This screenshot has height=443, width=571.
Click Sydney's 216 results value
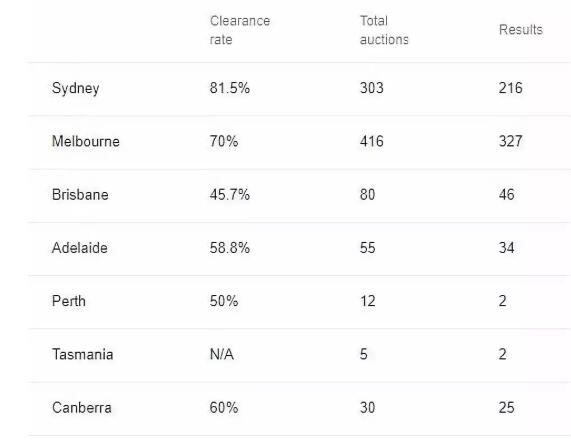[511, 88]
